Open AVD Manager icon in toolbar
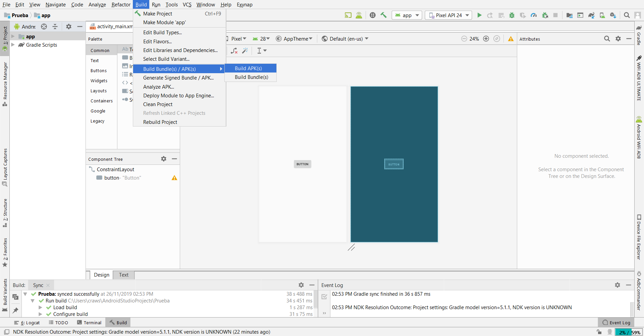 (602, 15)
